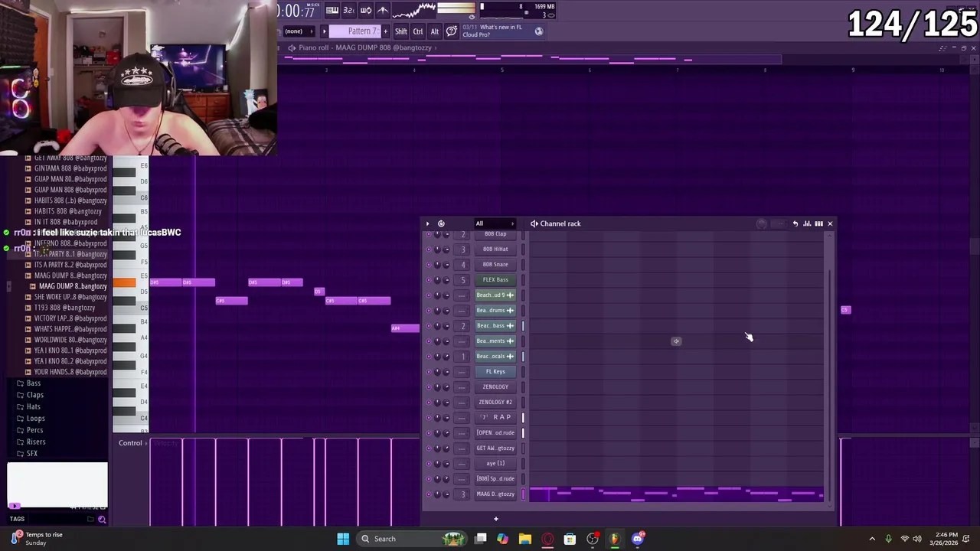Click the folder icon next to TAGS
The image size is (980, 551).
pos(90,520)
